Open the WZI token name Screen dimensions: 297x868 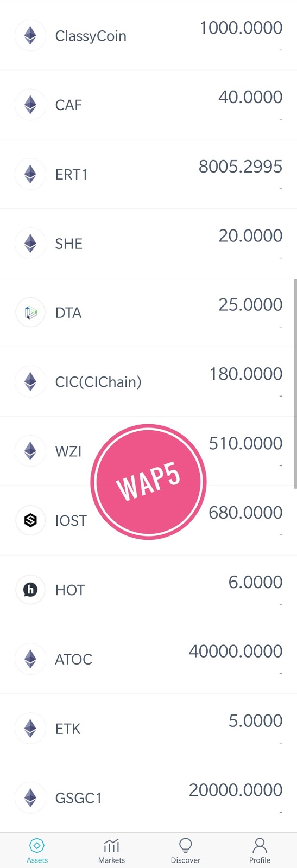coord(68,451)
